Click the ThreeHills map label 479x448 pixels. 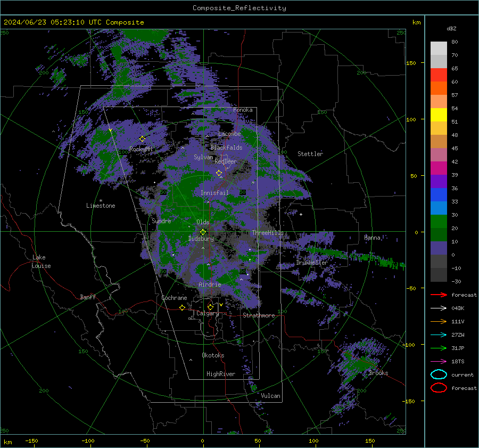click(268, 233)
